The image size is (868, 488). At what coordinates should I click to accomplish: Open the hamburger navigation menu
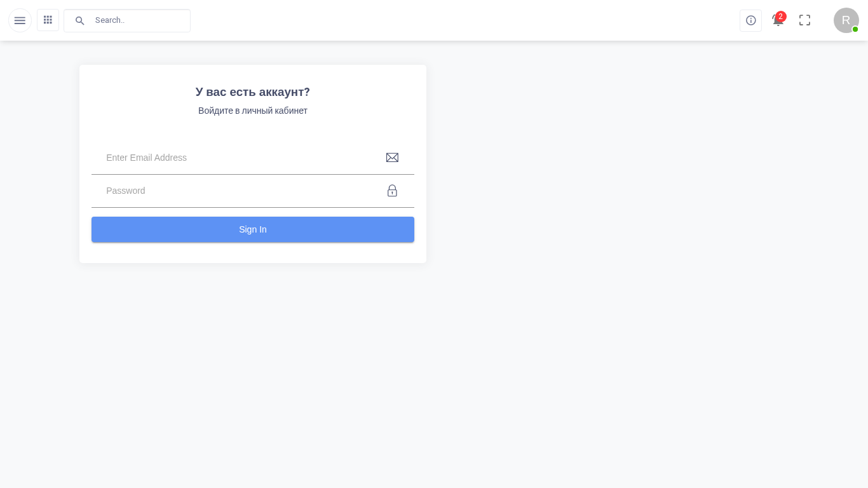20,20
